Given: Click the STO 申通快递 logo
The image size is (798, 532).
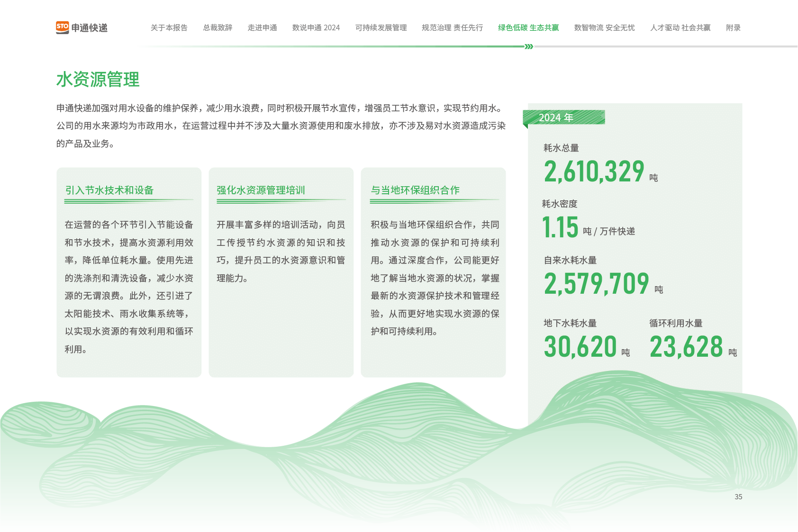Looking at the screenshot, I should pyautogui.click(x=82, y=27).
